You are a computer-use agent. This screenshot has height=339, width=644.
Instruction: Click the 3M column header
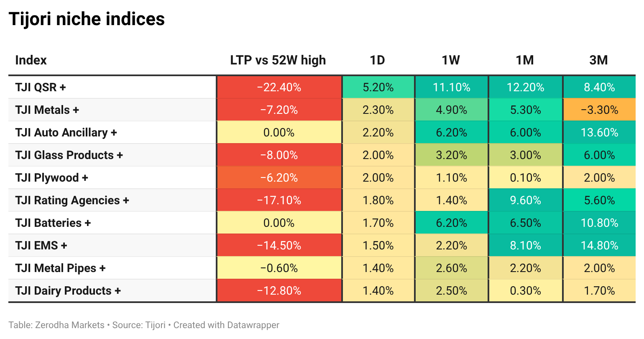[598, 60]
